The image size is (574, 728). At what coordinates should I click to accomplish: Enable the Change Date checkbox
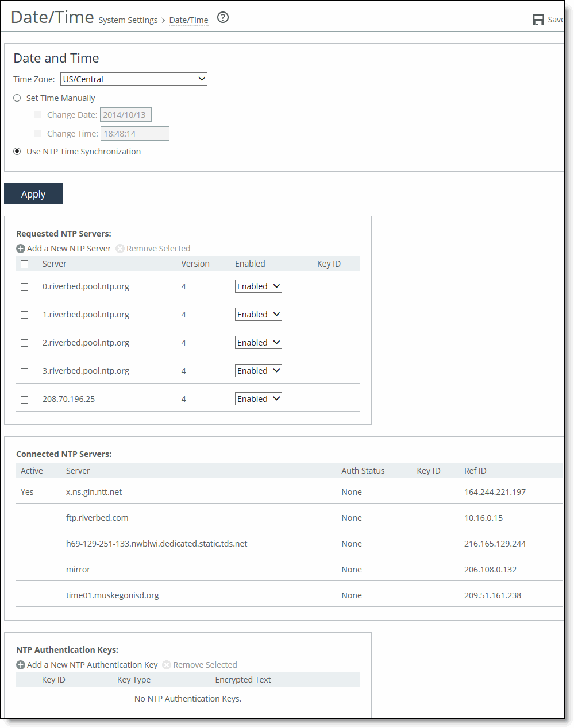pos(37,114)
